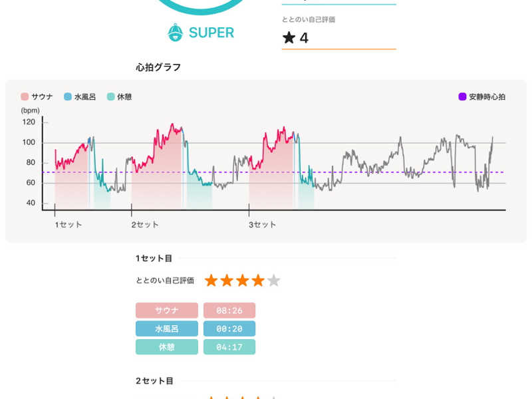Click the pink サウナ legend swatch
This screenshot has width=532, height=399.
pos(25,97)
